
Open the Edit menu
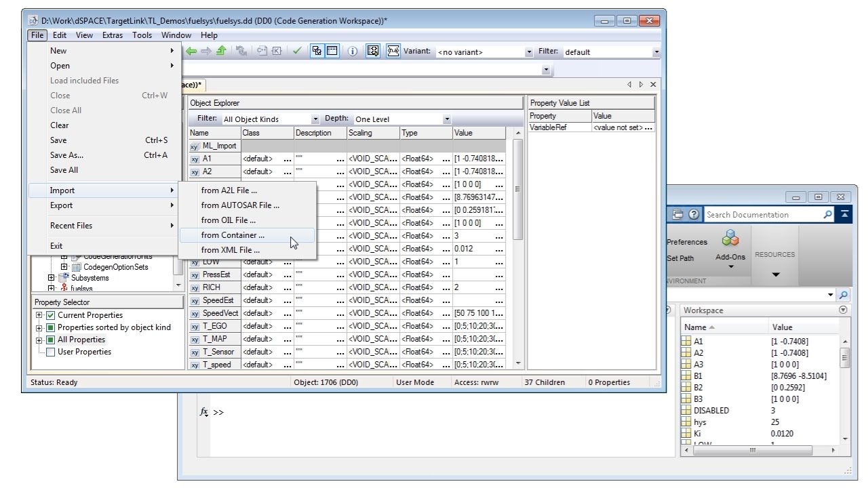click(x=60, y=35)
